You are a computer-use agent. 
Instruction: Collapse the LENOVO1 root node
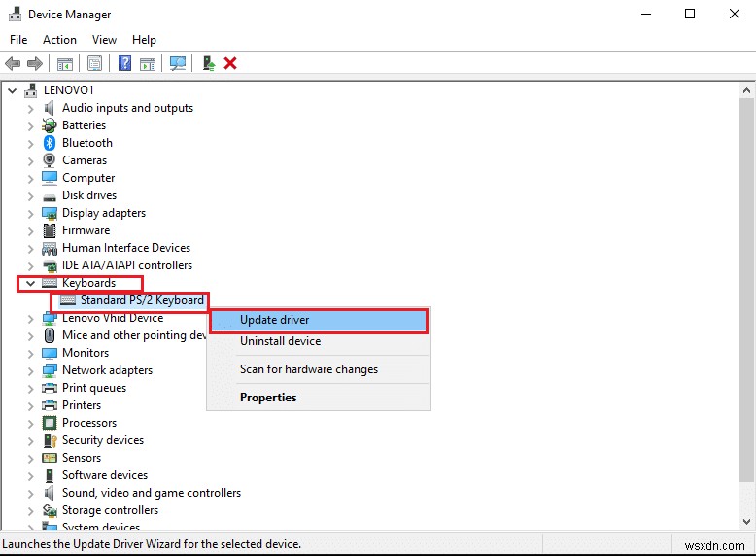(x=13, y=90)
